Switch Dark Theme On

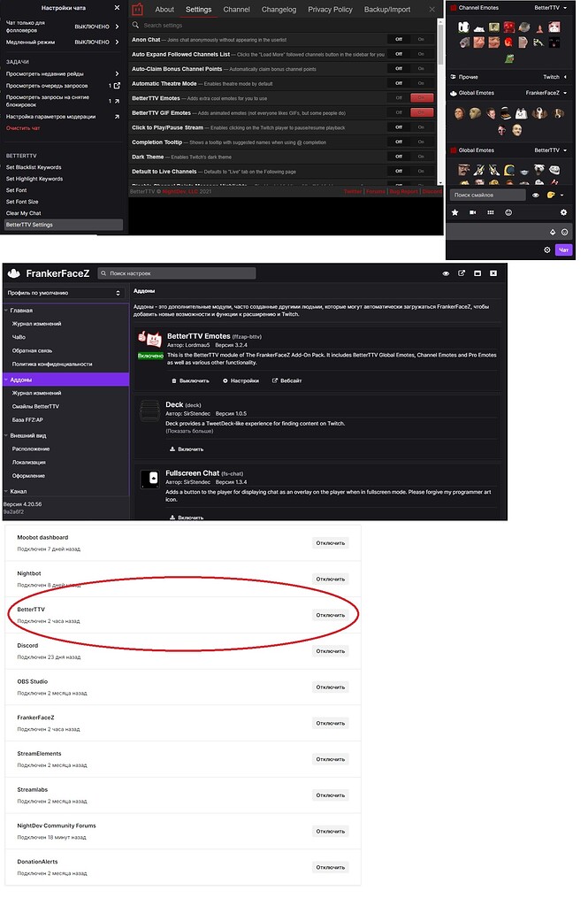pyautogui.click(x=421, y=157)
